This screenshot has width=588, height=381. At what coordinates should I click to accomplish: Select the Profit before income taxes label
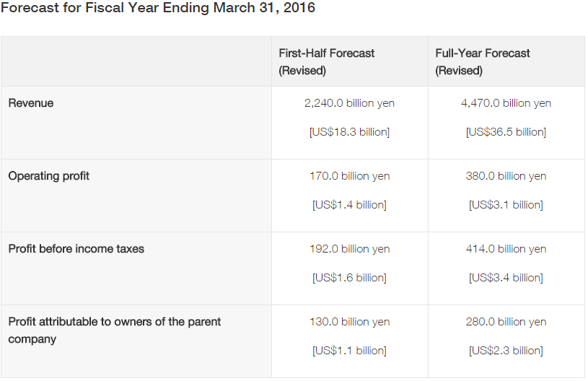76,249
